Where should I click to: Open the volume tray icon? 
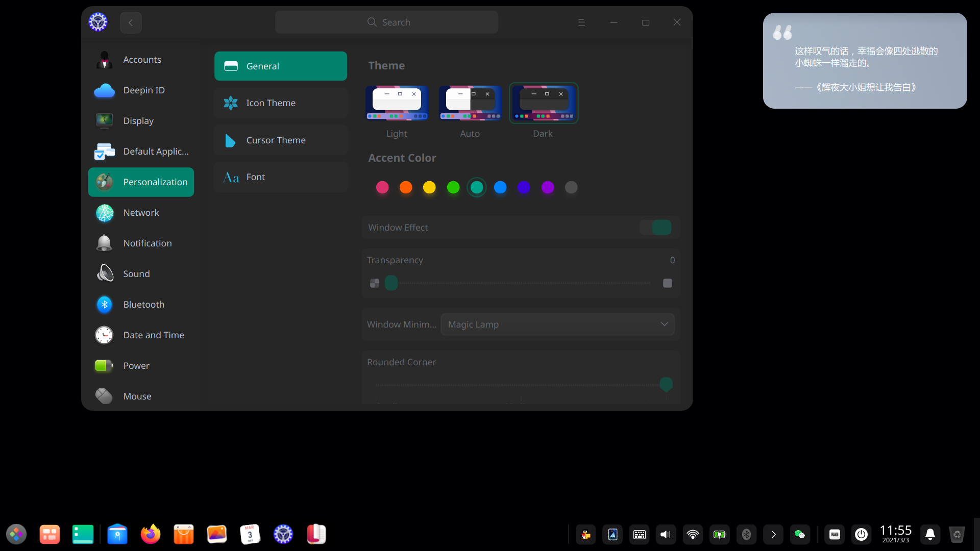[666, 534]
